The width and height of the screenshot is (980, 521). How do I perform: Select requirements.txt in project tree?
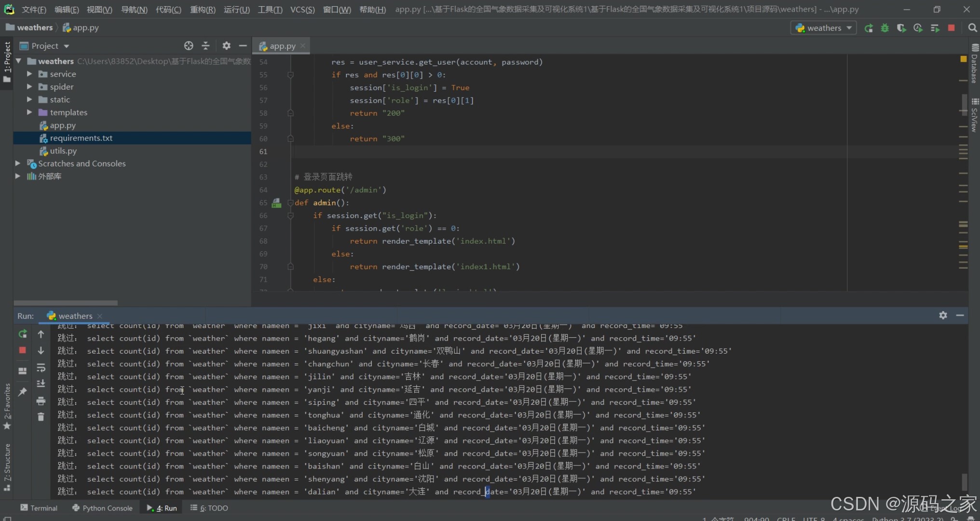pos(81,138)
